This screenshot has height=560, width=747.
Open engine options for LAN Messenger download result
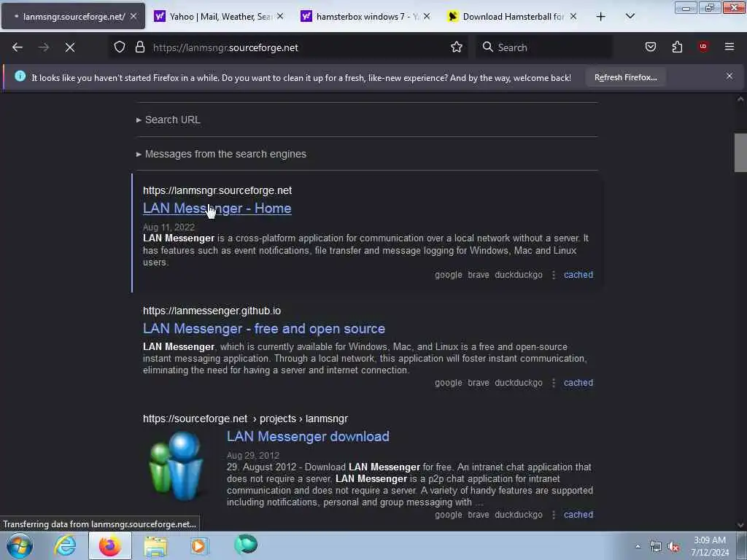click(x=553, y=514)
